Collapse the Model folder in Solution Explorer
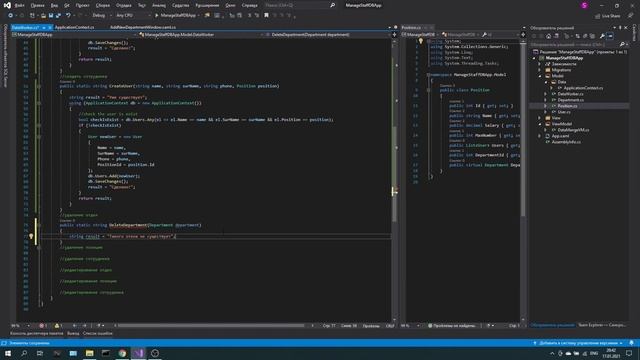Viewport: 640px width, 360px height. pos(540,76)
